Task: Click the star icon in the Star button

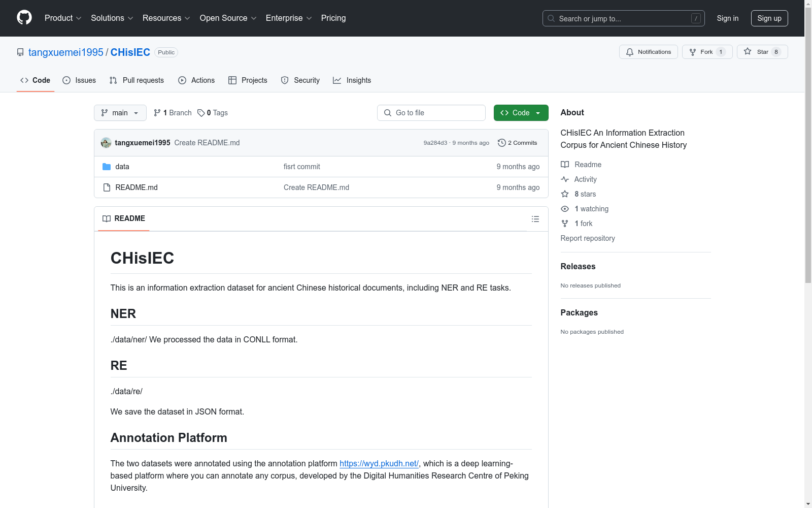Action: [748, 51]
